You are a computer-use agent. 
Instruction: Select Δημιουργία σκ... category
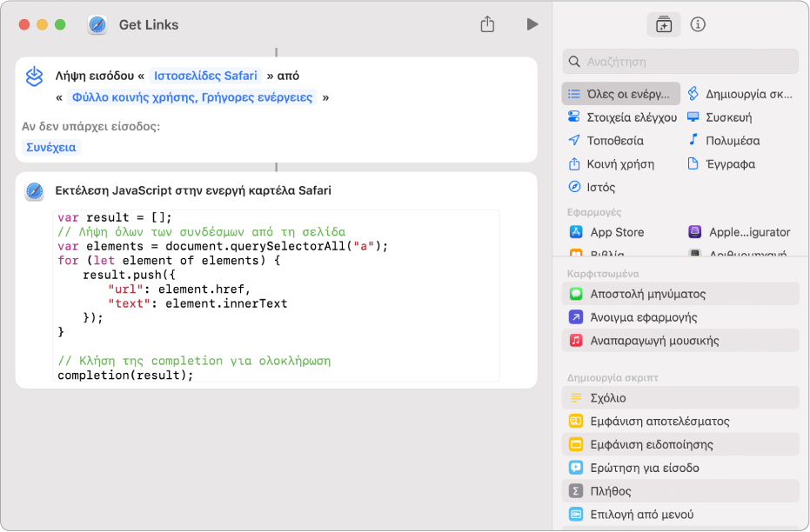[740, 94]
